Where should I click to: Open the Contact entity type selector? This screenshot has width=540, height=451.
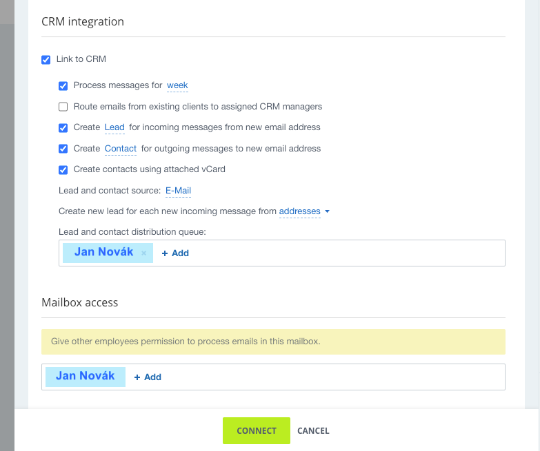tap(121, 148)
